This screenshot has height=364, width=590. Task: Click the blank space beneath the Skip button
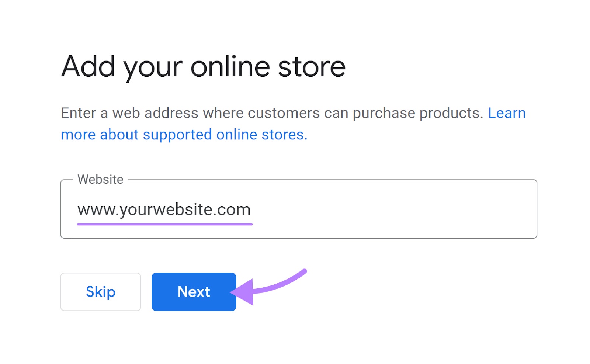coord(100,336)
